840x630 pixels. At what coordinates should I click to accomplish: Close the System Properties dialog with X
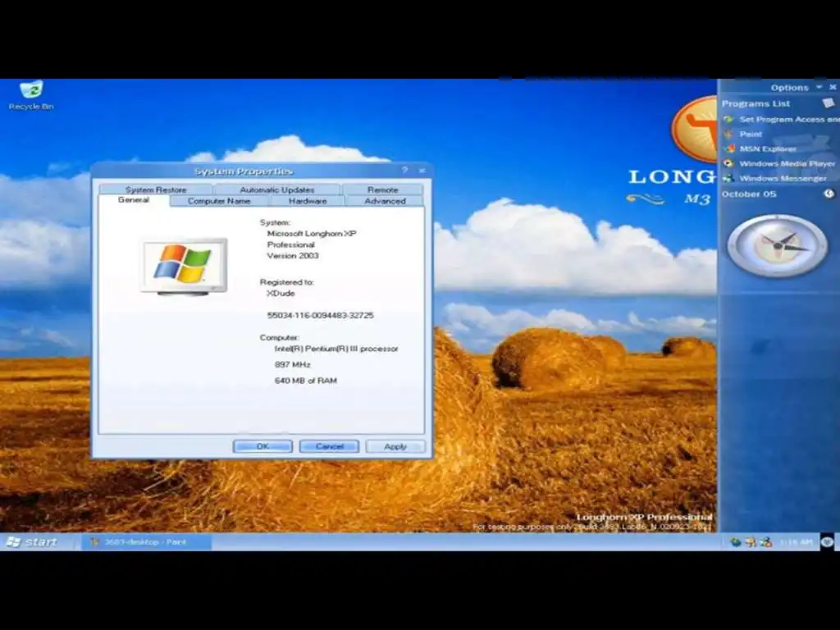(x=422, y=171)
